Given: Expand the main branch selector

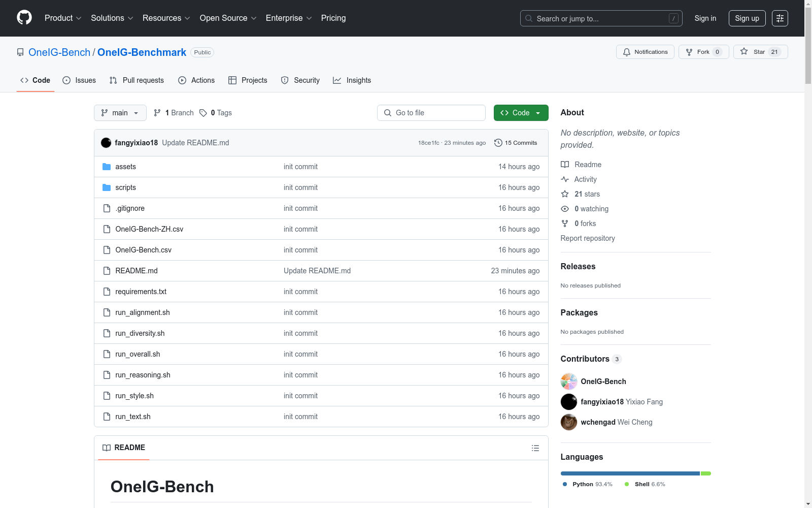Looking at the screenshot, I should pyautogui.click(x=120, y=113).
